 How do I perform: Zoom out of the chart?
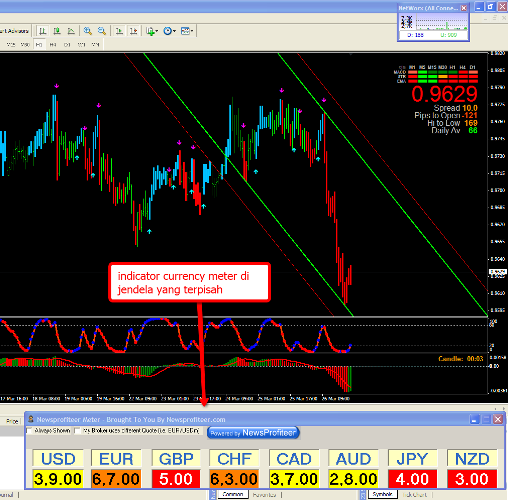(102, 31)
